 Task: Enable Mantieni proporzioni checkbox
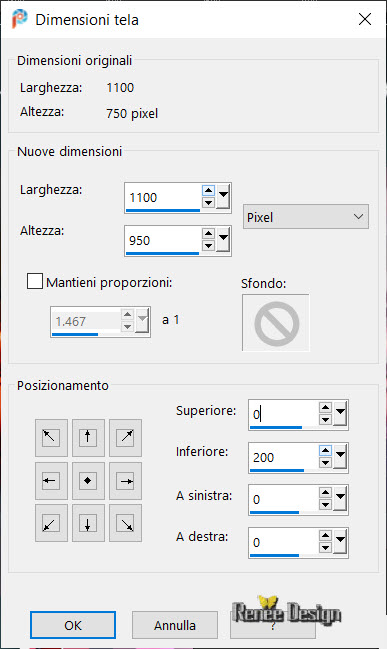click(35, 281)
